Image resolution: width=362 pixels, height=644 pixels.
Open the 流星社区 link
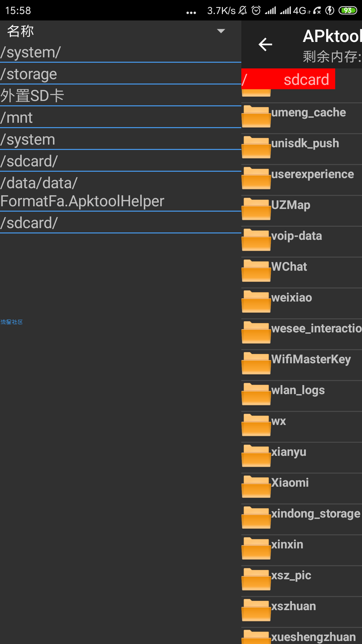tap(11, 322)
